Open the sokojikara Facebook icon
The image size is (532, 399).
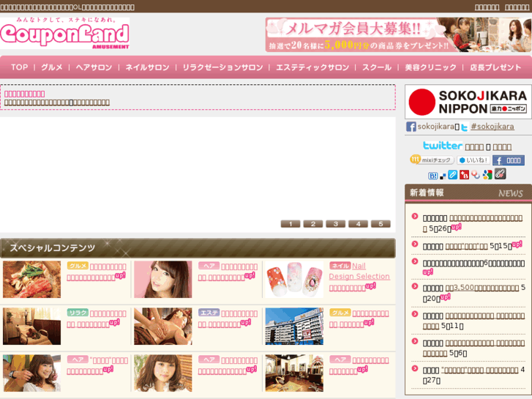411,127
